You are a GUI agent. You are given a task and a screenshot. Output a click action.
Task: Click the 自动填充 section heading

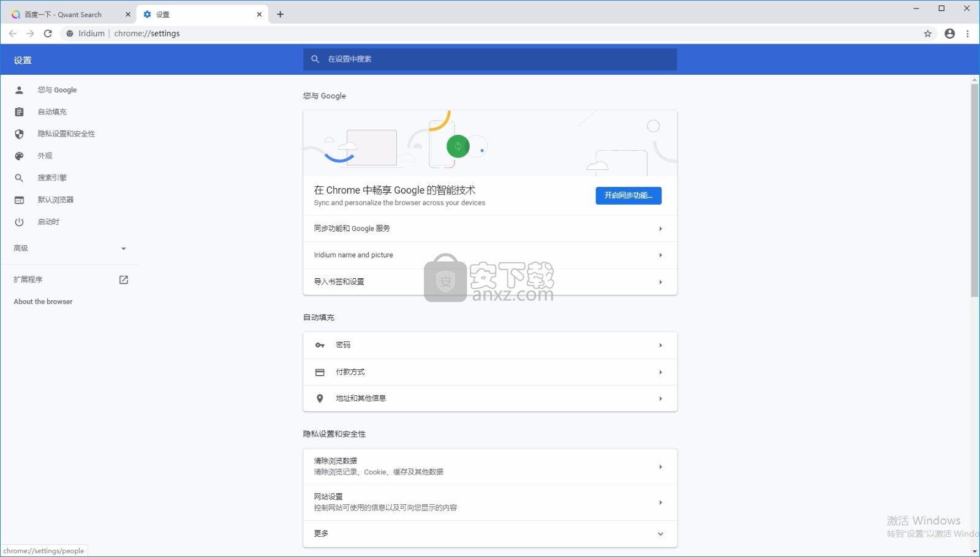point(318,317)
